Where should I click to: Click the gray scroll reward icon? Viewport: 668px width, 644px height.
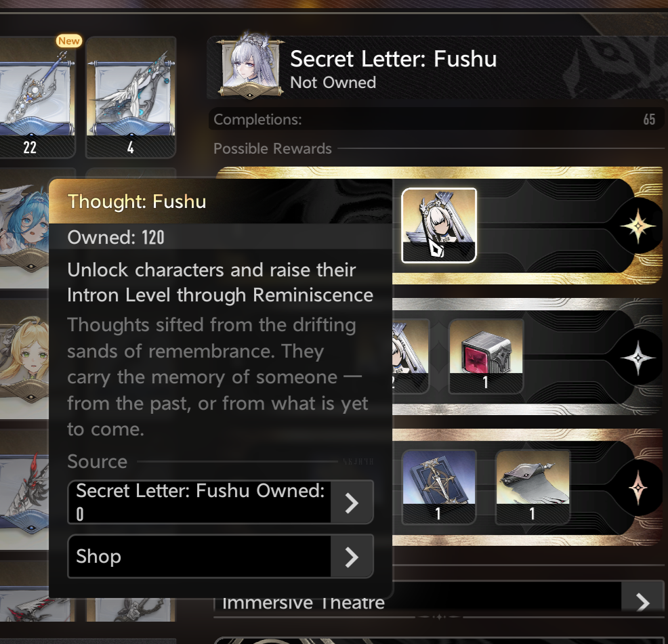pos(533,487)
